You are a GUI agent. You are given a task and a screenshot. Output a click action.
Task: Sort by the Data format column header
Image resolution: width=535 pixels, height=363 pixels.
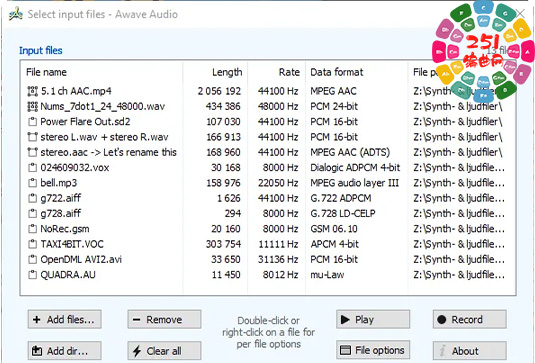(x=337, y=72)
